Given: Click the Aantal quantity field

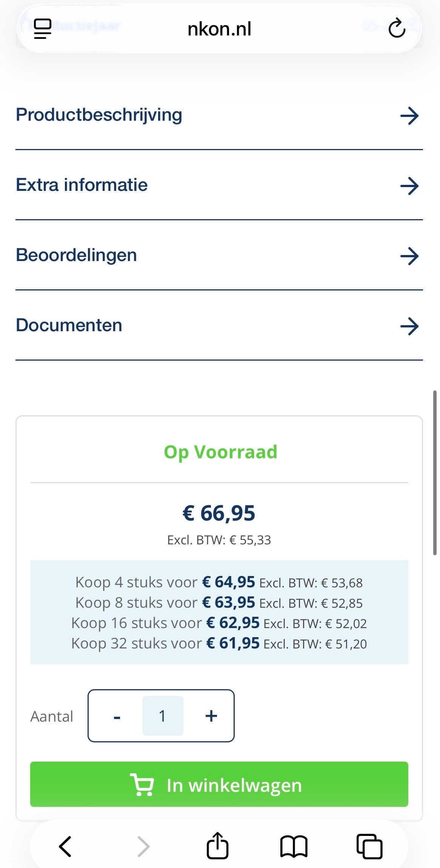Looking at the screenshot, I should click(x=163, y=716).
